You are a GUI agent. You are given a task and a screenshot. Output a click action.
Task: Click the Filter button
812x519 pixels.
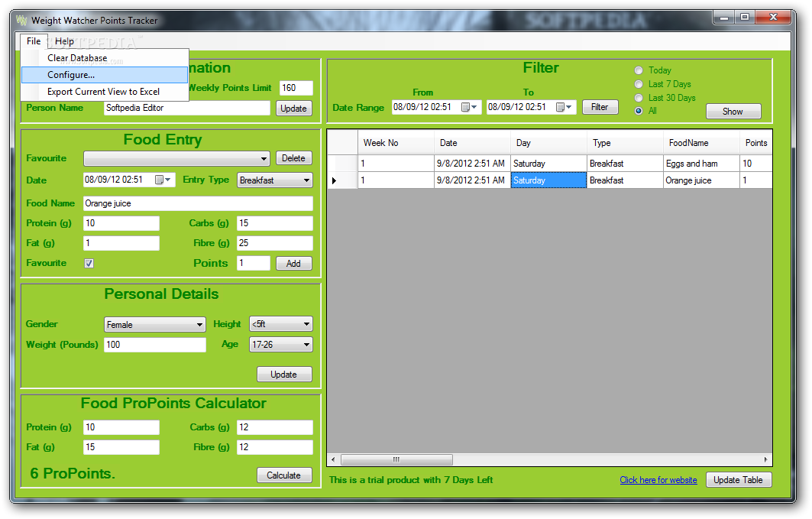coord(600,107)
